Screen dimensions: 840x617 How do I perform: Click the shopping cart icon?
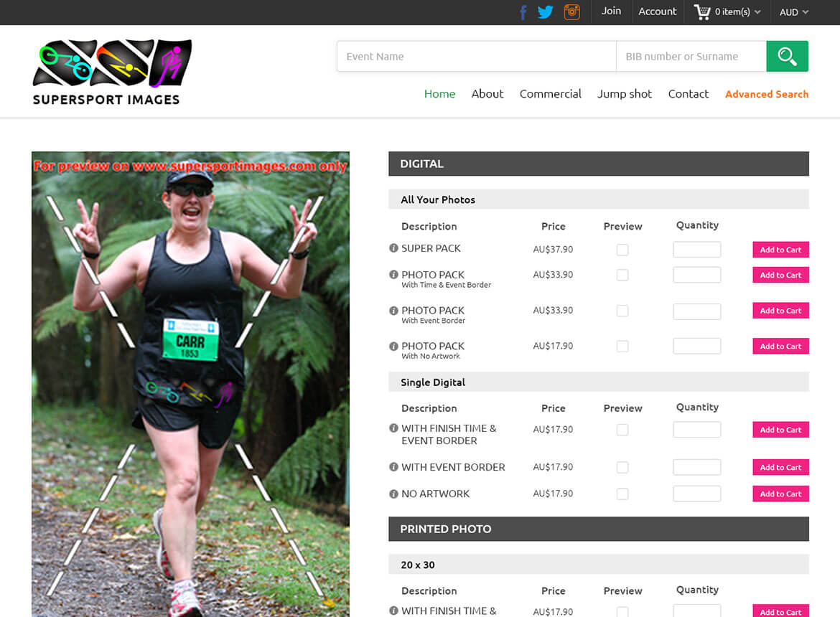(x=701, y=12)
